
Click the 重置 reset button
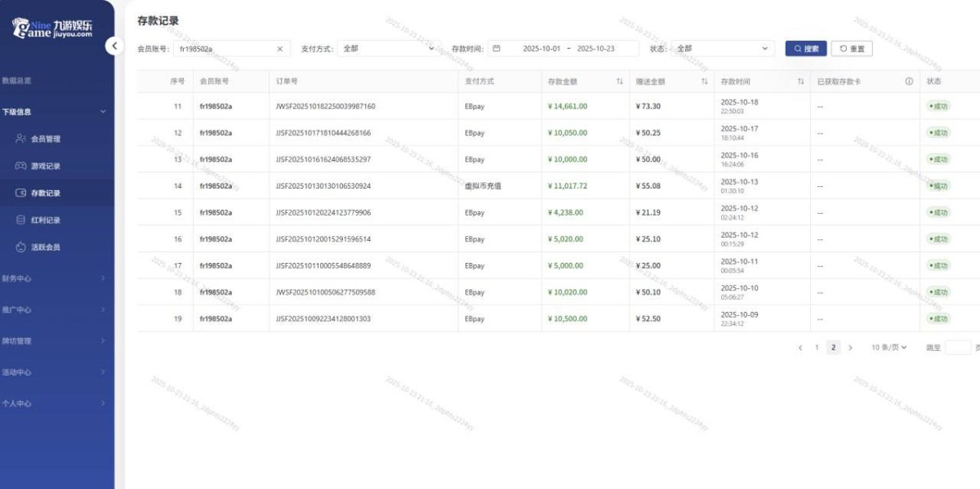852,49
